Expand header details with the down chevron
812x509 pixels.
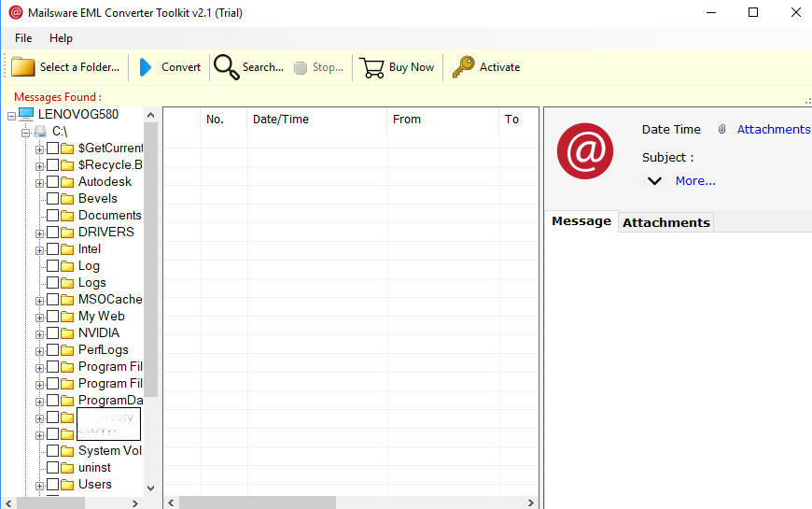coord(654,181)
